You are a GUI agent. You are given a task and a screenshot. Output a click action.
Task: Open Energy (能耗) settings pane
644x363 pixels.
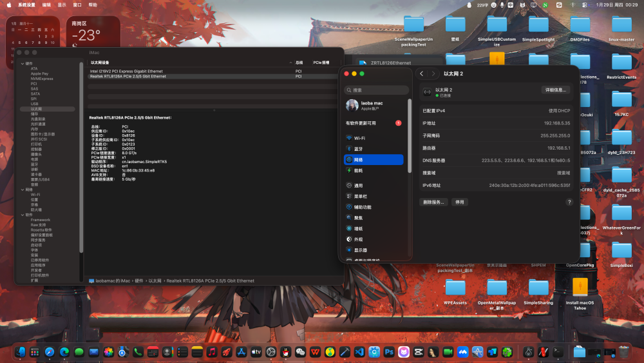[374, 170]
